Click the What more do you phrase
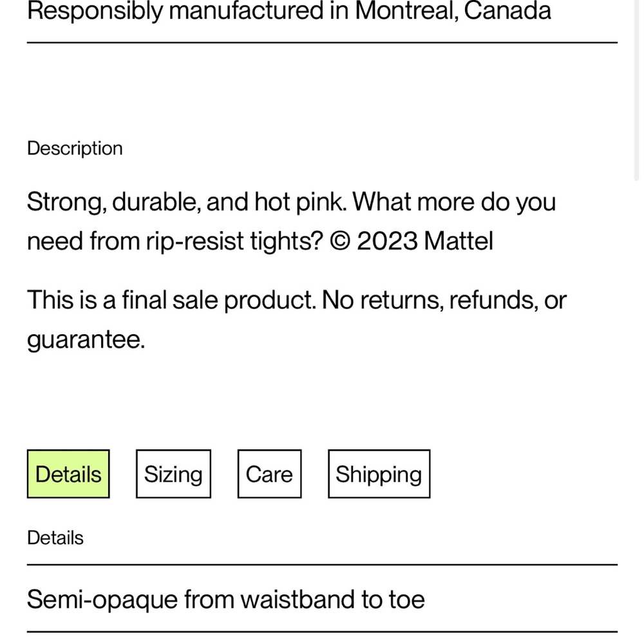644x644 pixels. (x=454, y=202)
